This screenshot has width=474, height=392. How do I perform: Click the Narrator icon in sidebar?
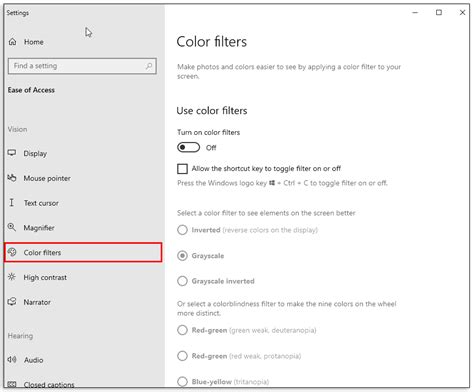(x=12, y=302)
